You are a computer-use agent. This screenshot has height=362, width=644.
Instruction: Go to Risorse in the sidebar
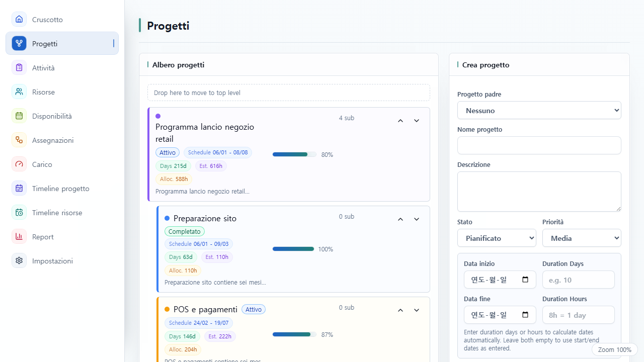point(62,92)
